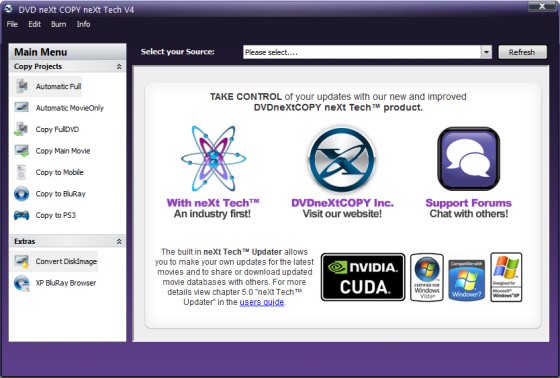The image size is (560, 378).
Task: Open the source selection dropdown arrow
Action: pos(486,52)
